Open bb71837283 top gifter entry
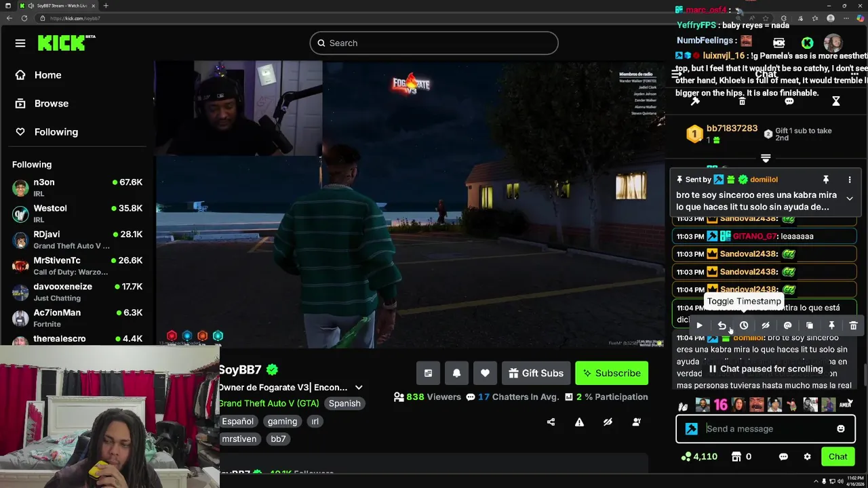868x488 pixels. coord(722,134)
